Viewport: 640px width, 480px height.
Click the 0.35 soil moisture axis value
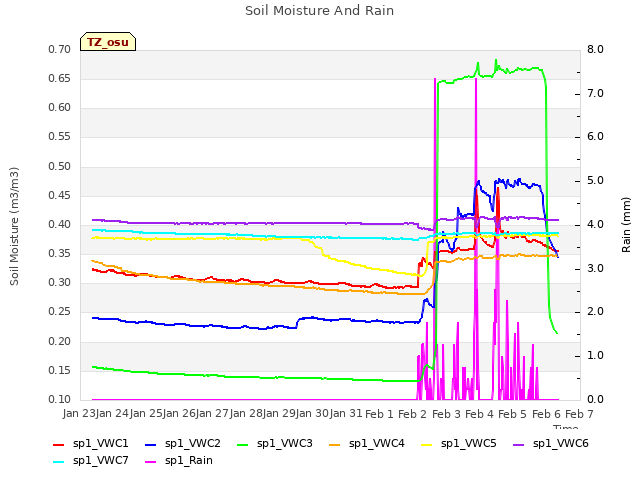pyautogui.click(x=60, y=253)
